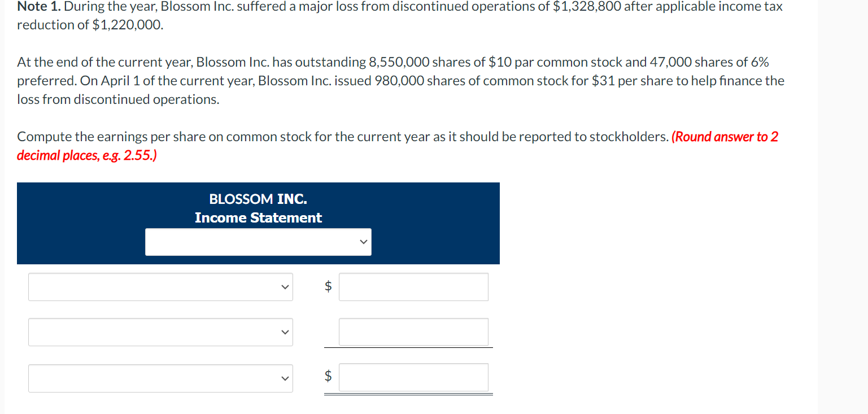This screenshot has width=868, height=414.
Task: Click the empty field below the first amount box
Action: pyautogui.click(x=413, y=332)
